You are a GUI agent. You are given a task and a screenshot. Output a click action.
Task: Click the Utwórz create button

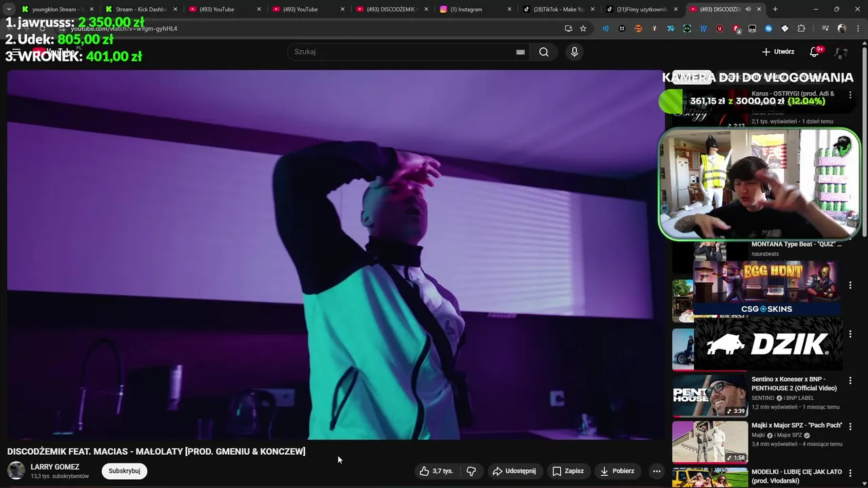778,52
